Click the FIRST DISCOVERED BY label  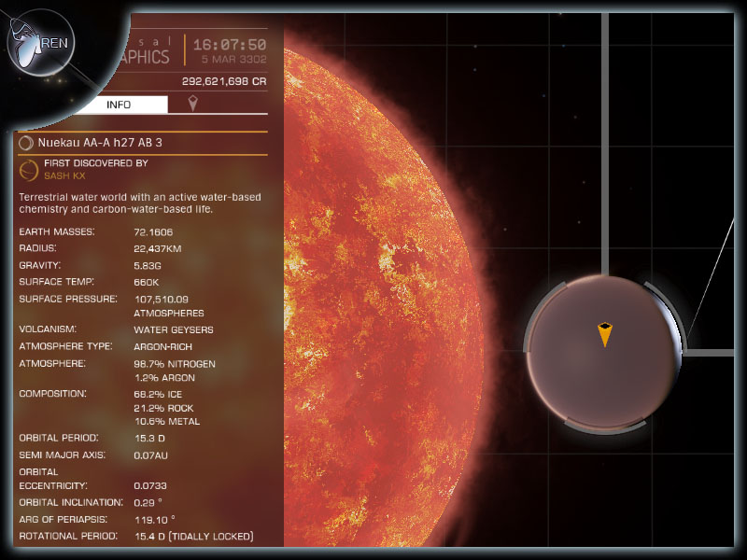[96, 162]
